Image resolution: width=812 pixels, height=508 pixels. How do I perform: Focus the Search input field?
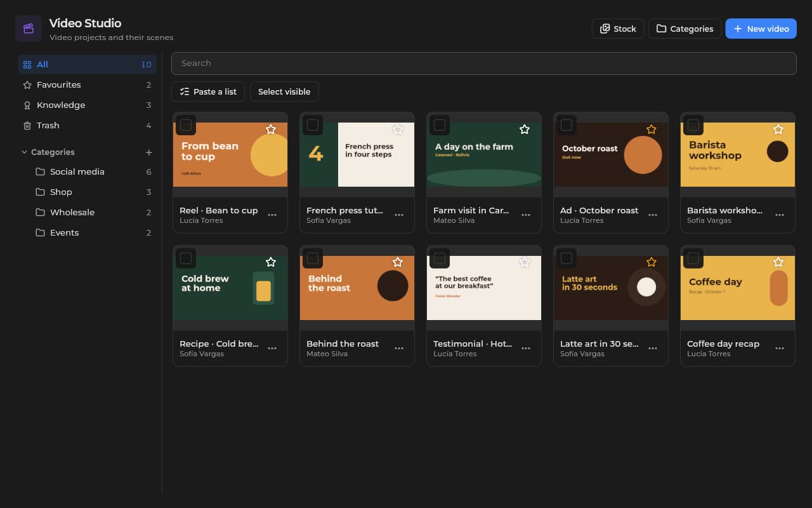click(x=483, y=63)
